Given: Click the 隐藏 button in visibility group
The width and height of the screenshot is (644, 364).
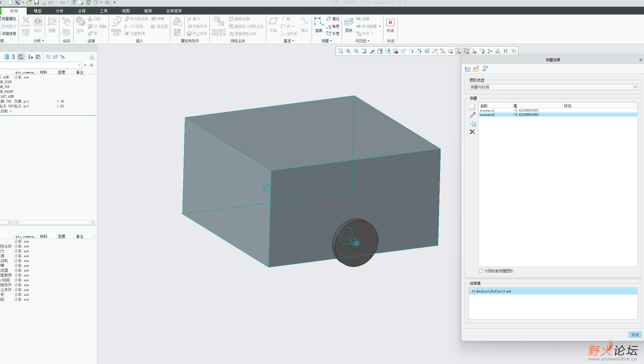Looking at the screenshot, I should [363, 19].
